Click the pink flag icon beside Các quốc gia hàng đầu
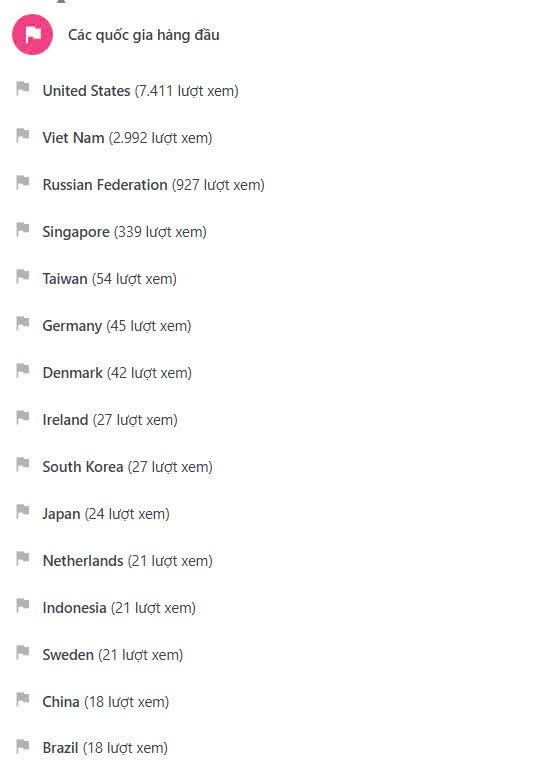Image resolution: width=537 pixels, height=784 pixels. tap(32, 34)
